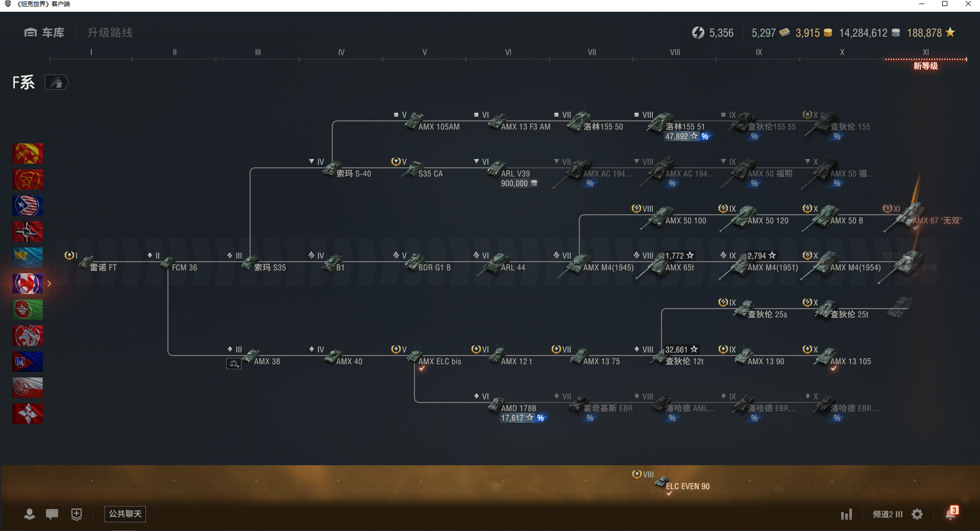This screenshot has height=531, width=980.
Task: Click the add-channel shield plus icon
Action: click(x=77, y=514)
